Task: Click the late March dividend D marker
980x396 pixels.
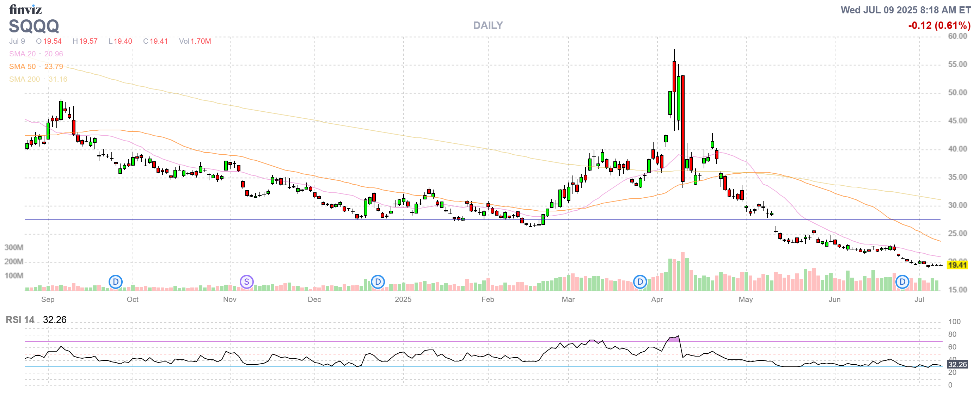Action: pyautogui.click(x=640, y=282)
